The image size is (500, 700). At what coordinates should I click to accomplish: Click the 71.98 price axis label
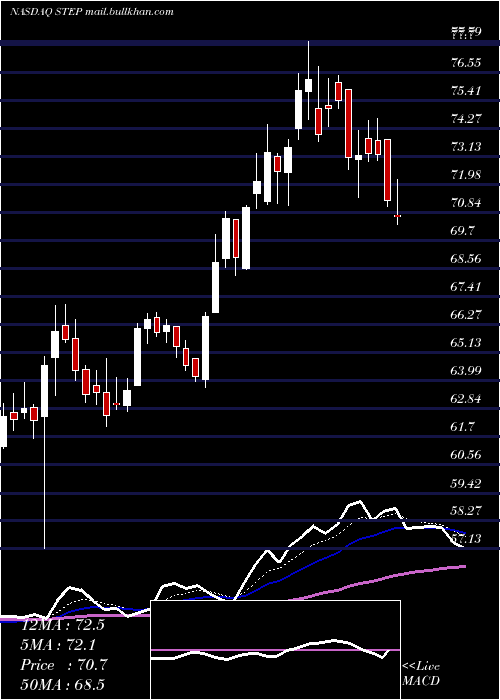pyautogui.click(x=466, y=175)
